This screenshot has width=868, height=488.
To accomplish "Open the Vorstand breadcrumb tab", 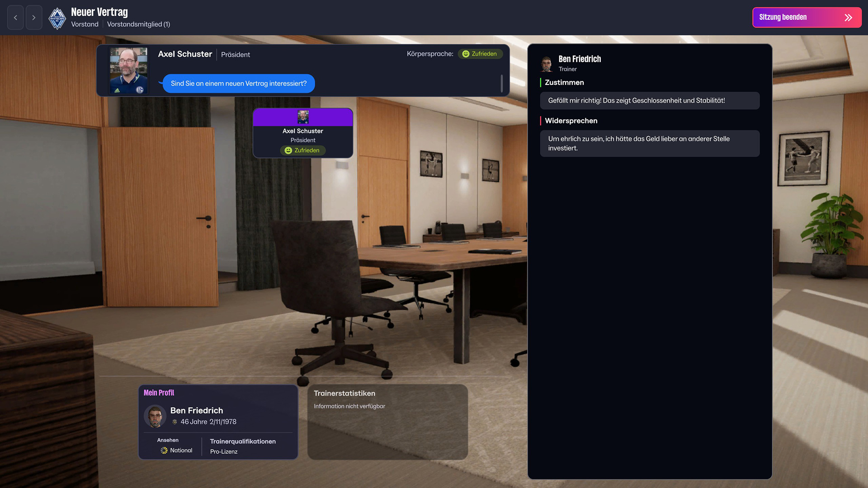I will 85,24.
